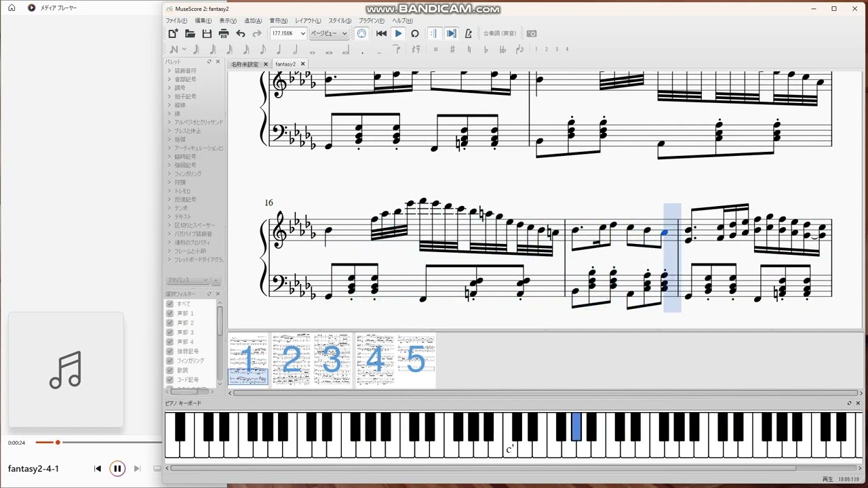Enable note input mode (N icon)
Image resolution: width=868 pixels, height=488 pixels.
point(174,49)
